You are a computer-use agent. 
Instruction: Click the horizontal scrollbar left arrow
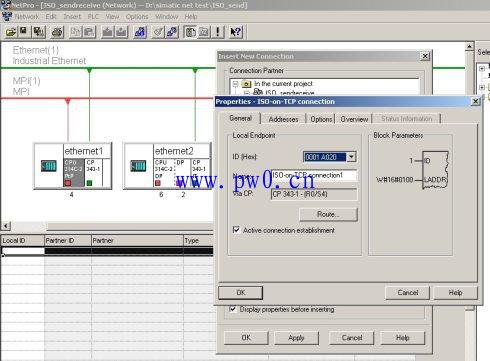pyautogui.click(x=6, y=226)
